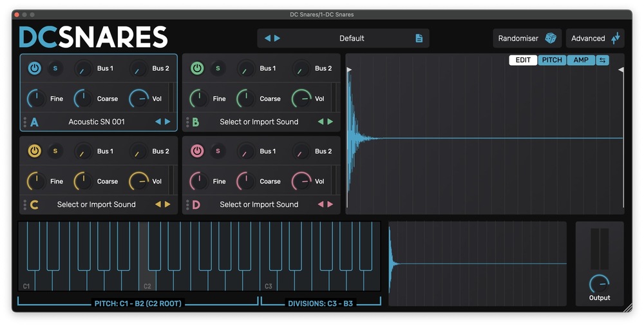
Task: Click layer A drag handle dots
Action: coord(25,122)
